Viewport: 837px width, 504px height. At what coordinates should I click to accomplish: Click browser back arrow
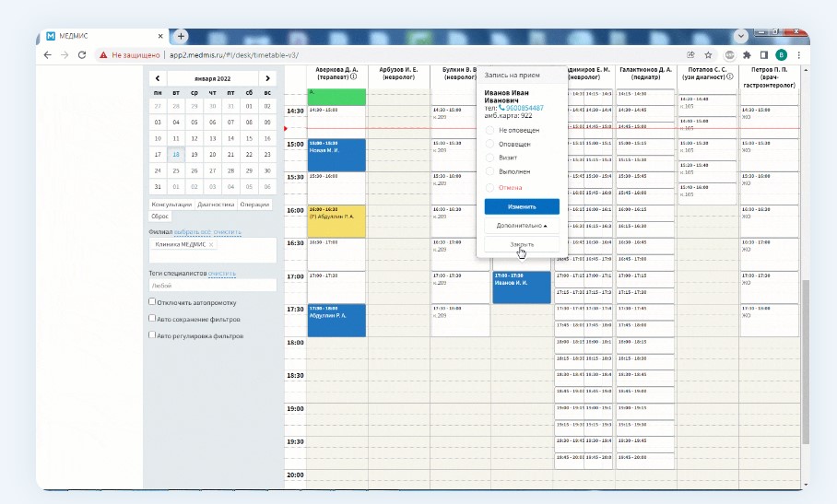[x=48, y=55]
